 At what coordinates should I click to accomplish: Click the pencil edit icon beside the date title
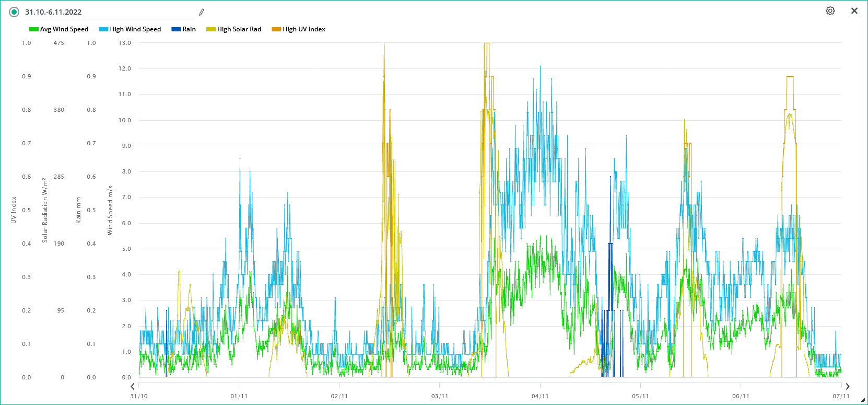tap(202, 12)
